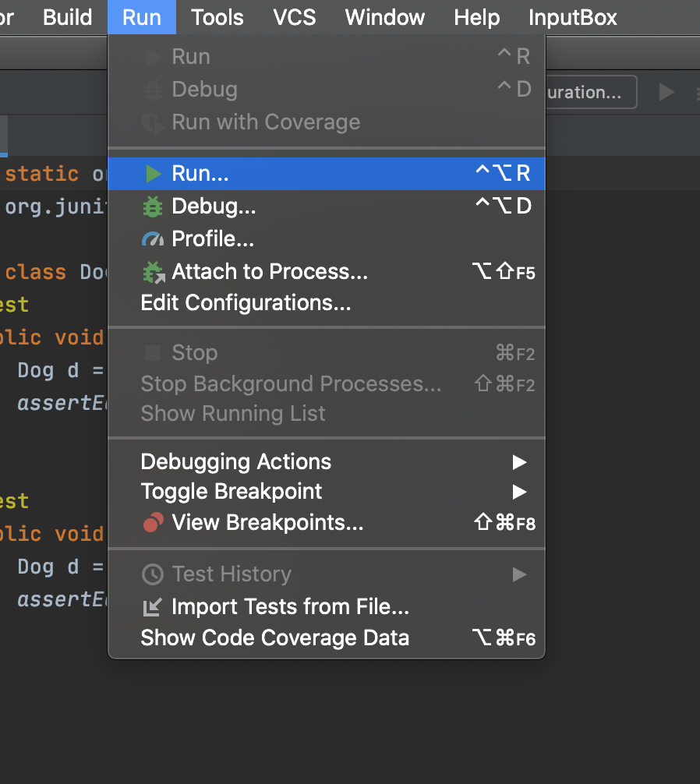The height and width of the screenshot is (784, 700).
Task: Click the Attach to Process bug icon
Action: [x=154, y=272]
